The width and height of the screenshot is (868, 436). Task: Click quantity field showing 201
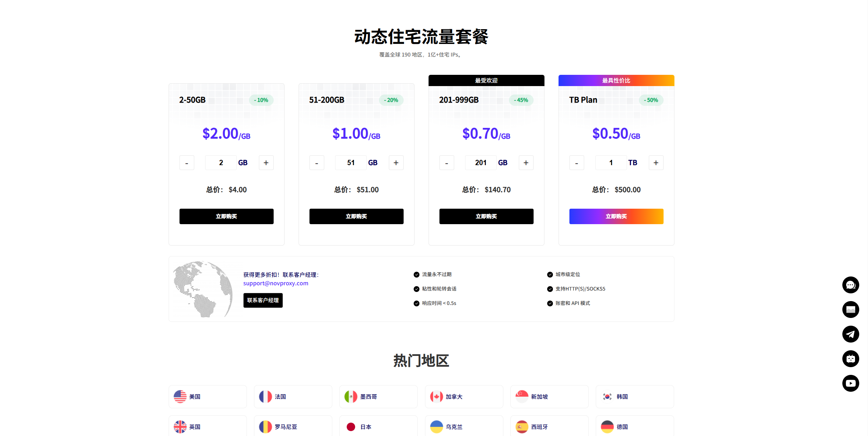coord(481,163)
